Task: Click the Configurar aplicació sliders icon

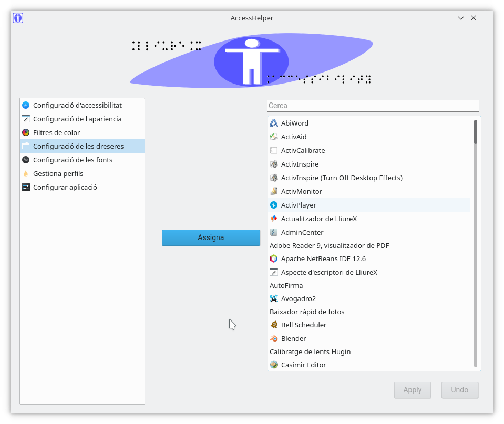Action: point(26,187)
